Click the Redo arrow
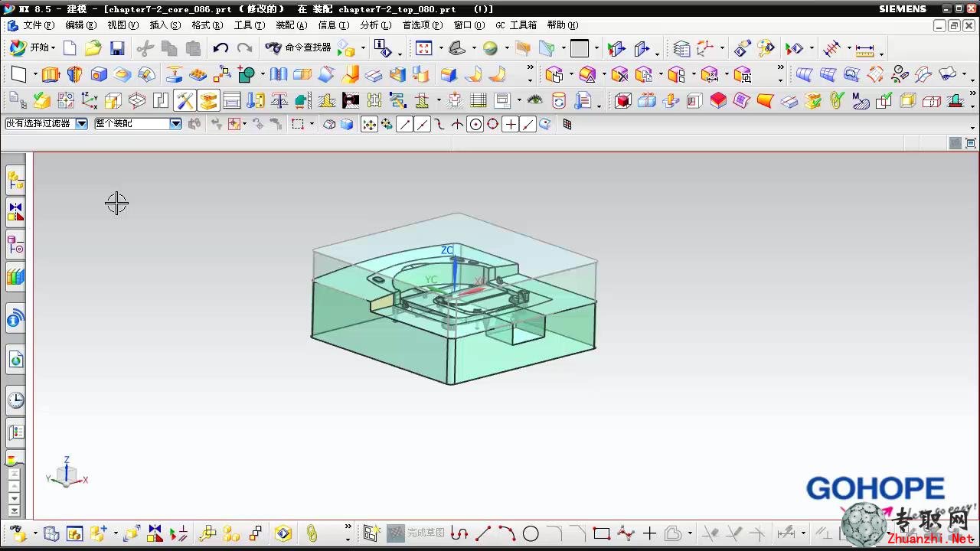The image size is (980, 551). coord(244,48)
